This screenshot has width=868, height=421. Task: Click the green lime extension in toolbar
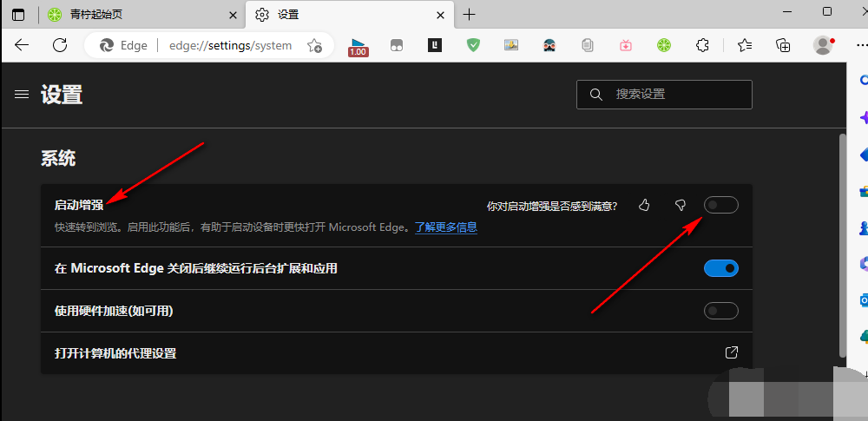pyautogui.click(x=663, y=45)
